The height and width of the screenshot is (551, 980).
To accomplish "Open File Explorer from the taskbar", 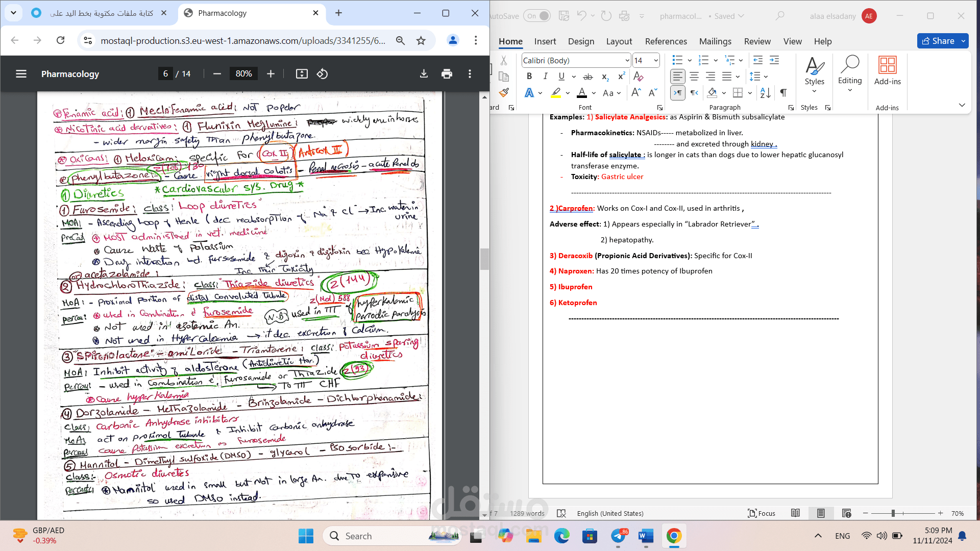I will [x=533, y=536].
